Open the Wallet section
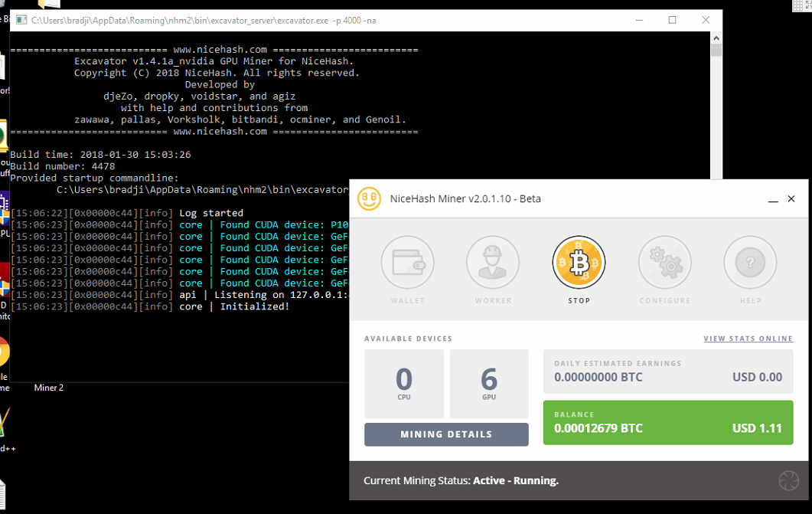Viewport: 812px width, 514px height. (407, 260)
